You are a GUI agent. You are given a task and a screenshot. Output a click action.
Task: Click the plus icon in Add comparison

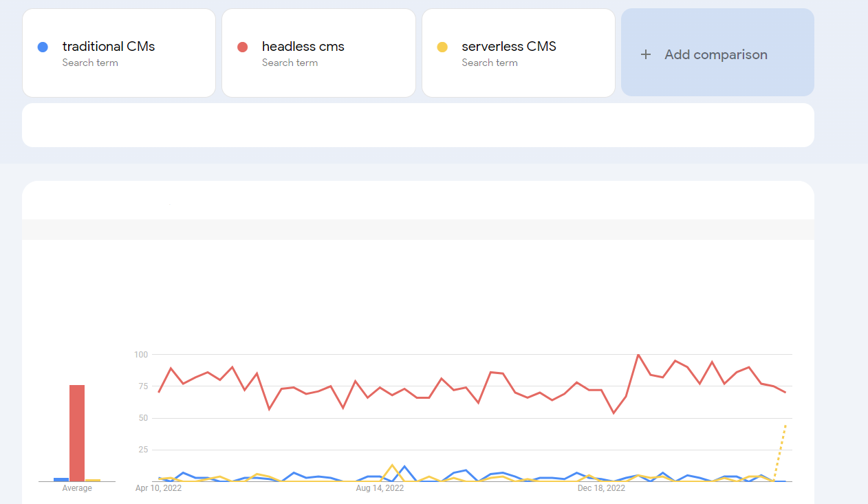click(x=645, y=54)
